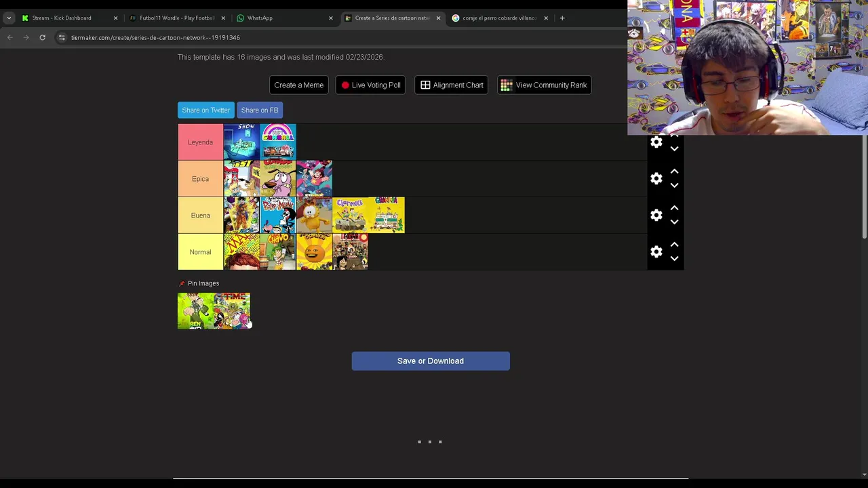Switch to Futbol11 Wordle tab
Image resolution: width=868 pixels, height=488 pixels.
[x=176, y=18]
